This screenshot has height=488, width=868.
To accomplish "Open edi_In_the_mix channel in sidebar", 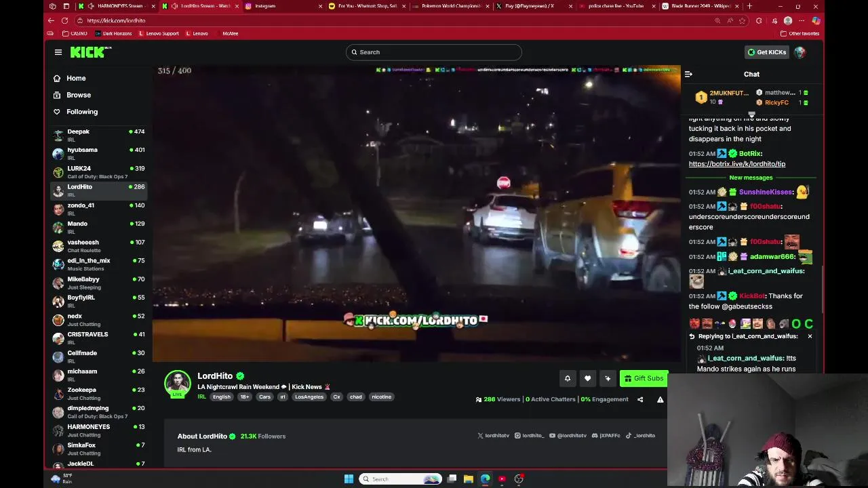I will 99,264.
